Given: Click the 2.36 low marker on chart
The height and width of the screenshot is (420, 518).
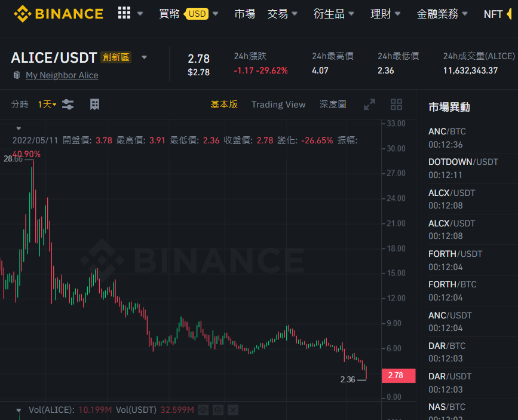Looking at the screenshot, I should coord(348,380).
